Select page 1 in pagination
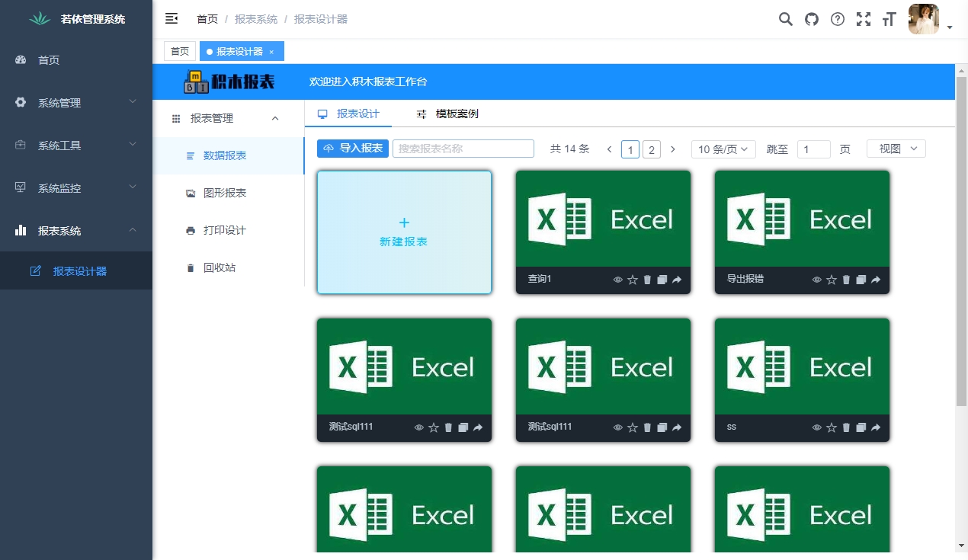The height and width of the screenshot is (560, 968). (x=630, y=149)
